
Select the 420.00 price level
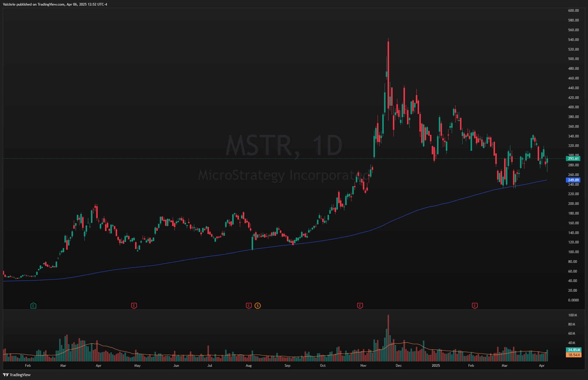click(573, 98)
